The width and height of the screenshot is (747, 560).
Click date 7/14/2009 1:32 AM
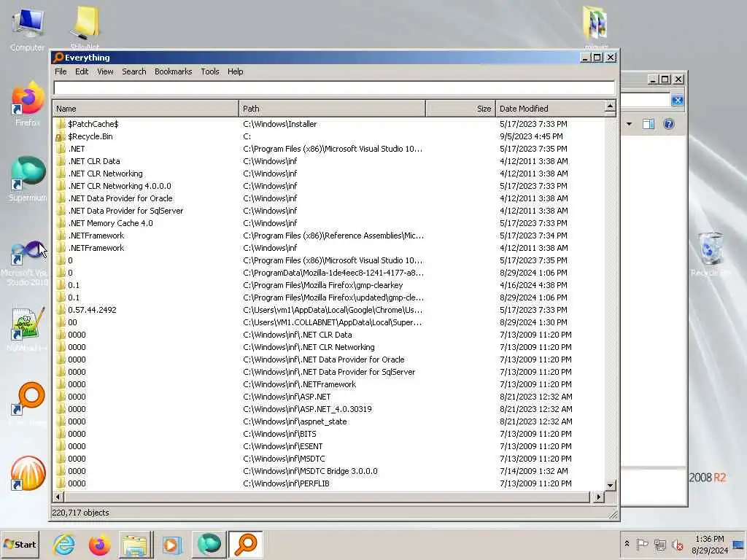[533, 471]
